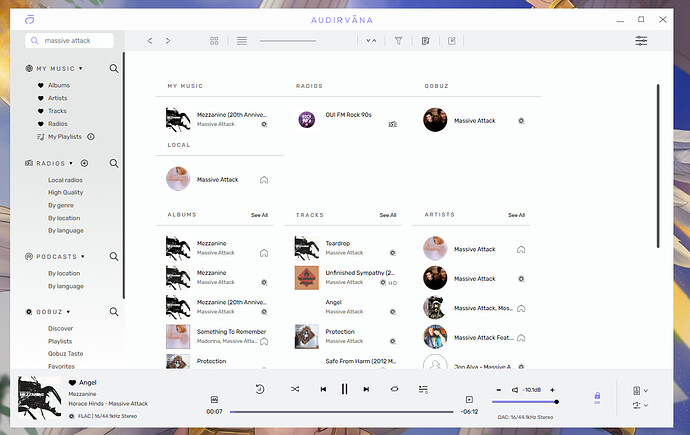The image size is (690, 435).
Task: Toggle shuffle playback
Action: tap(295, 389)
